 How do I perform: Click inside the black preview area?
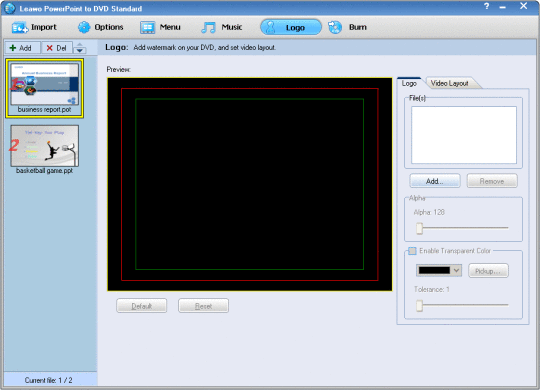[250, 184]
